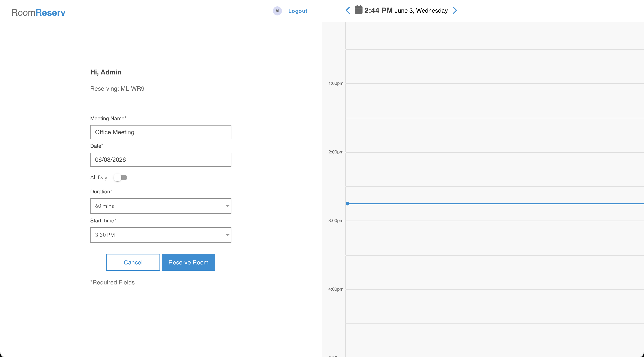Click the 3:00pm time label
This screenshot has height=357, width=644.
tap(336, 221)
